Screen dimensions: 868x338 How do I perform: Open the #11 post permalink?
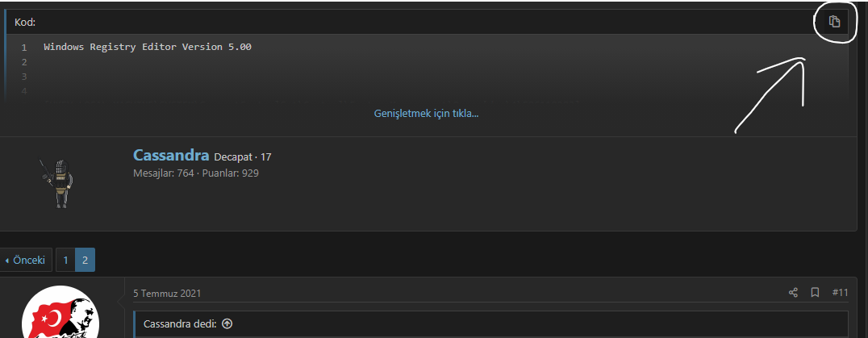tap(840, 292)
